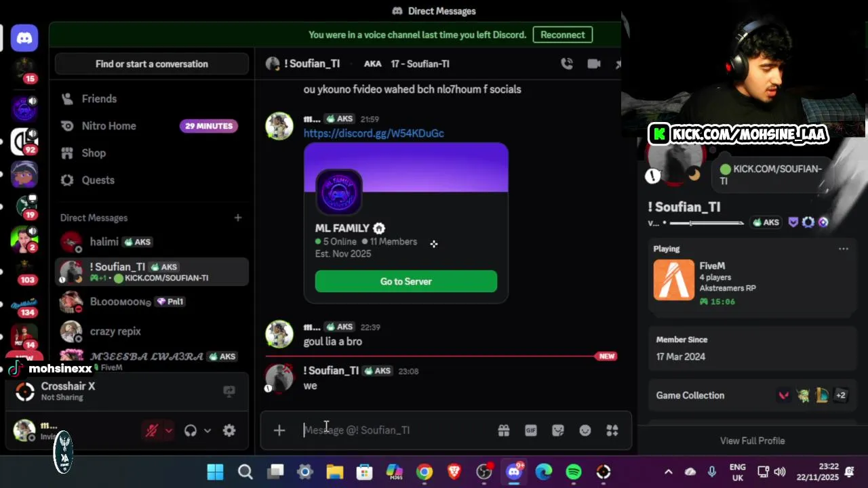This screenshot has height=488, width=868.
Task: Open Microsoft Edge from the taskbar
Action: [544, 472]
